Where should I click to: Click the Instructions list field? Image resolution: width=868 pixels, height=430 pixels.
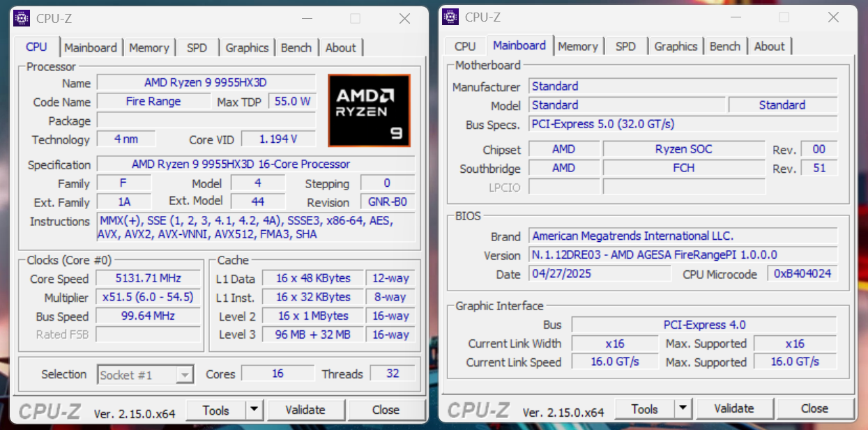[x=256, y=227]
